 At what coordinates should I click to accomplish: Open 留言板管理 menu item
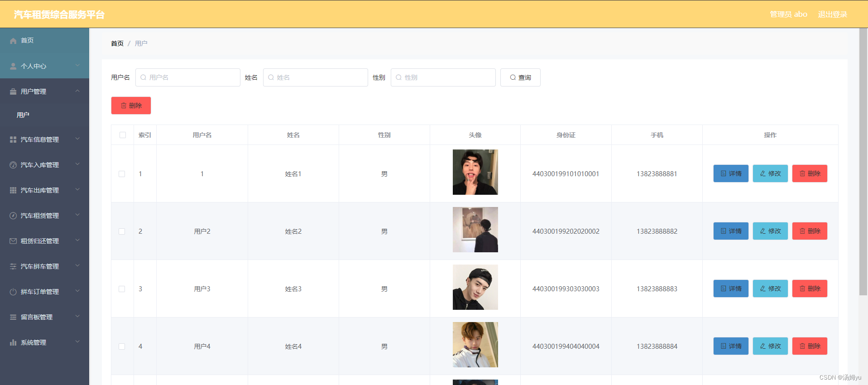(x=44, y=317)
